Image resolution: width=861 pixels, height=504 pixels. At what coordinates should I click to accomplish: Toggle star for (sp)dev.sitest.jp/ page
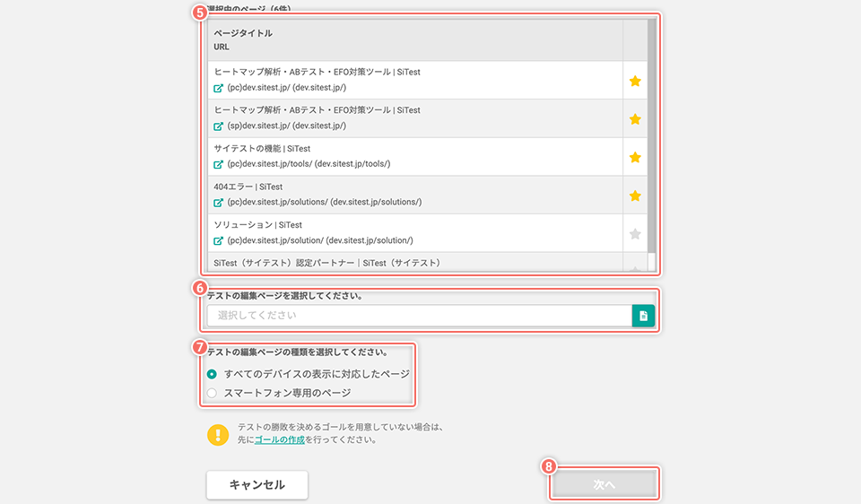[635, 119]
